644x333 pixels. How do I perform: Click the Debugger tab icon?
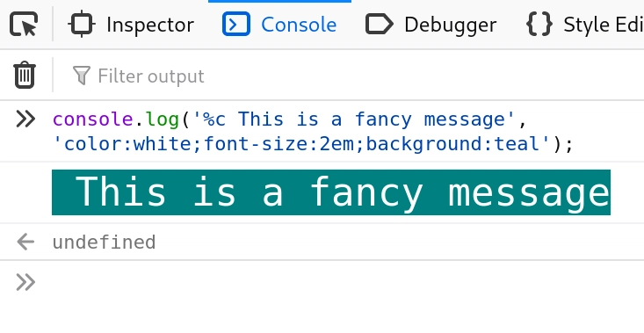pyautogui.click(x=379, y=25)
